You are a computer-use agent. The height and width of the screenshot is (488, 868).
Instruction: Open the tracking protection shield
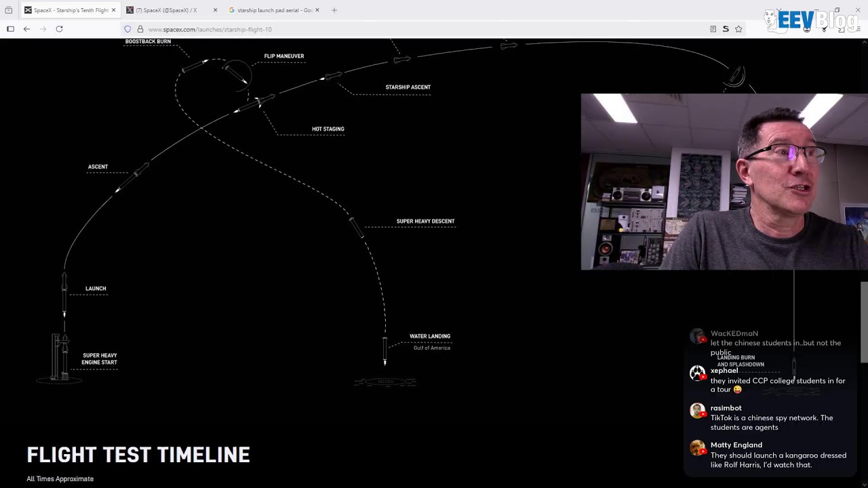[x=127, y=29]
